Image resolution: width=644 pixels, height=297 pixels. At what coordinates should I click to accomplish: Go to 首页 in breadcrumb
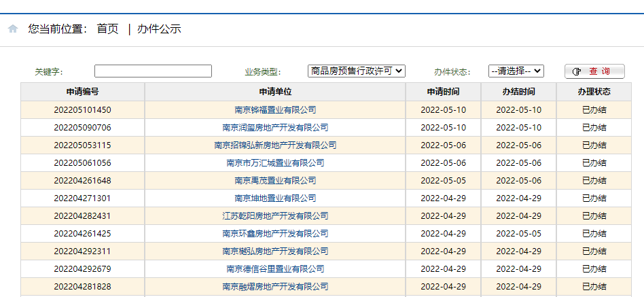coord(107,29)
